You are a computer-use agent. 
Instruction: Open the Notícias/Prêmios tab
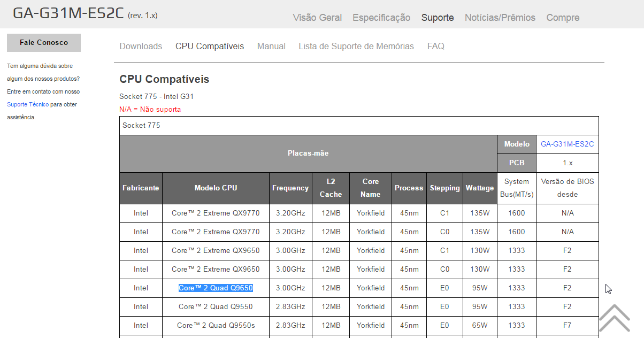tap(500, 18)
